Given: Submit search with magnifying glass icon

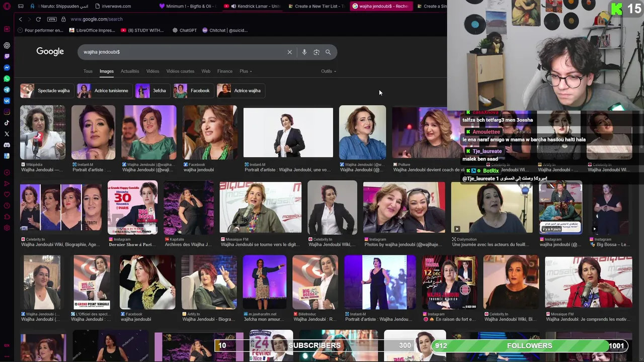Looking at the screenshot, I should [328, 52].
